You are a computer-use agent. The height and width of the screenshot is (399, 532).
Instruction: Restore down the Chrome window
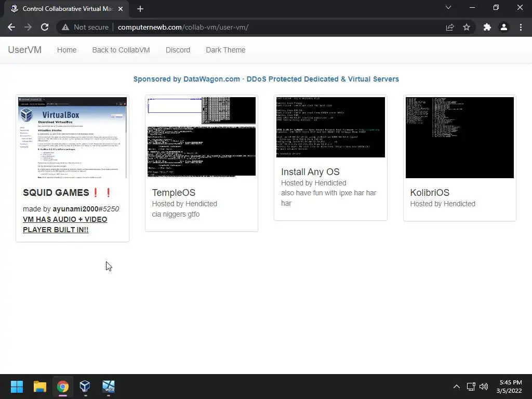pos(496,7)
